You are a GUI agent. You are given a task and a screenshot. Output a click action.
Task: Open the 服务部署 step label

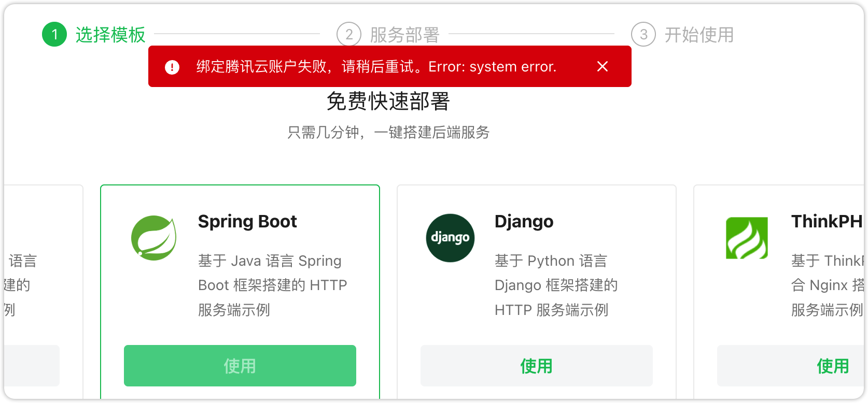pos(405,35)
